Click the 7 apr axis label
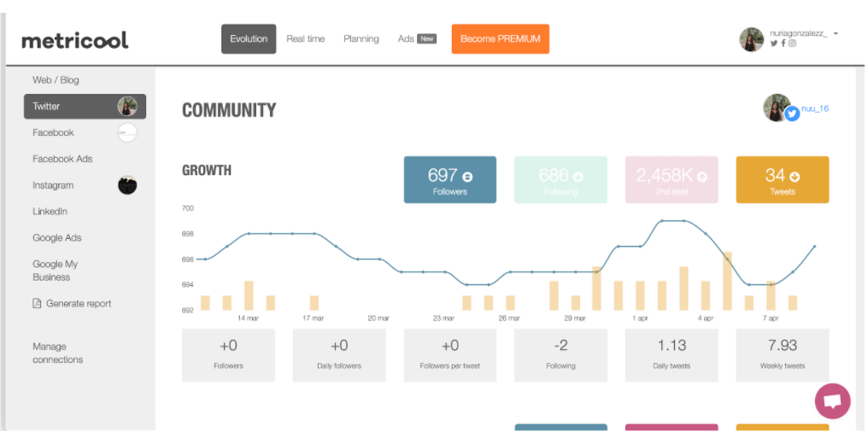Viewport: 868px width, 437px height. [771, 318]
